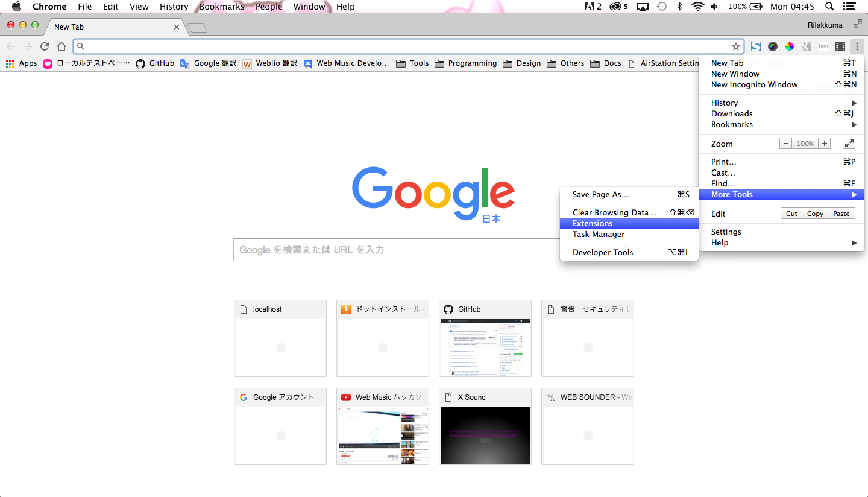Click the Cut button in Edit row
Screen dimensions: 868x497
[791, 214]
